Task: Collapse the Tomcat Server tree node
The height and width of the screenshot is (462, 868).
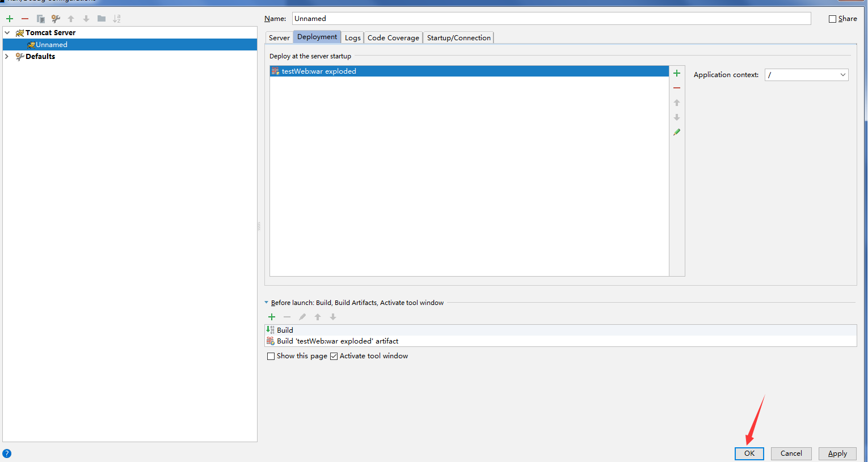Action: (x=7, y=33)
